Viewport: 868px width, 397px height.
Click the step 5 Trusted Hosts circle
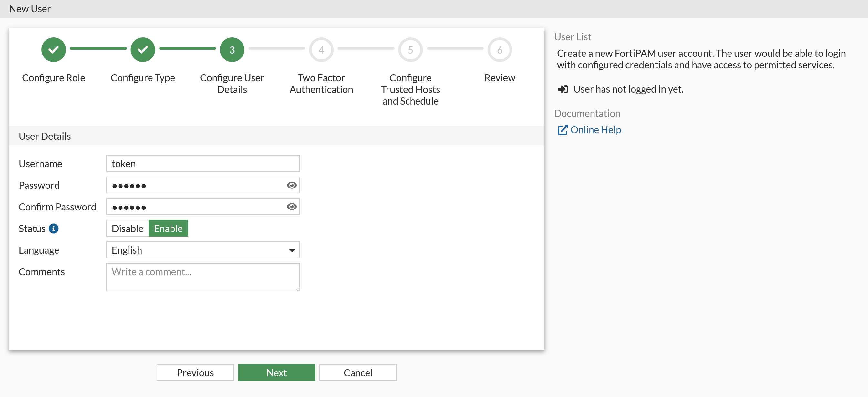pos(410,49)
